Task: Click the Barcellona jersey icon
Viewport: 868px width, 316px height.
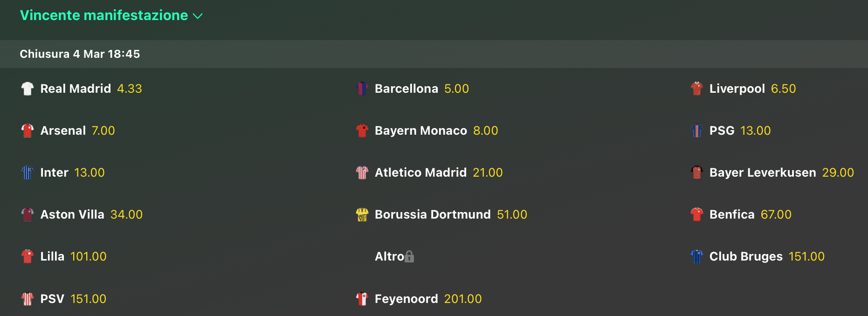Action: click(362, 89)
